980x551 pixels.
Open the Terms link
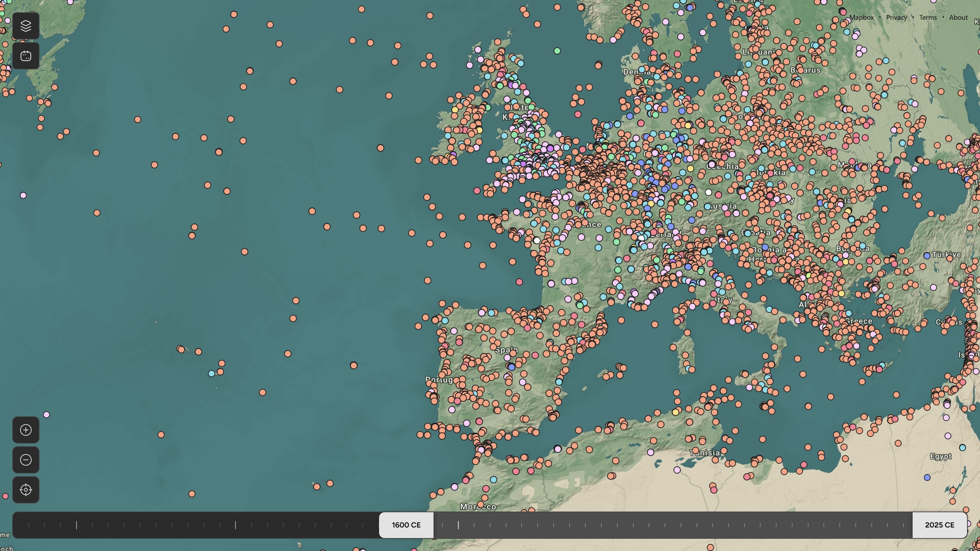pos(928,17)
